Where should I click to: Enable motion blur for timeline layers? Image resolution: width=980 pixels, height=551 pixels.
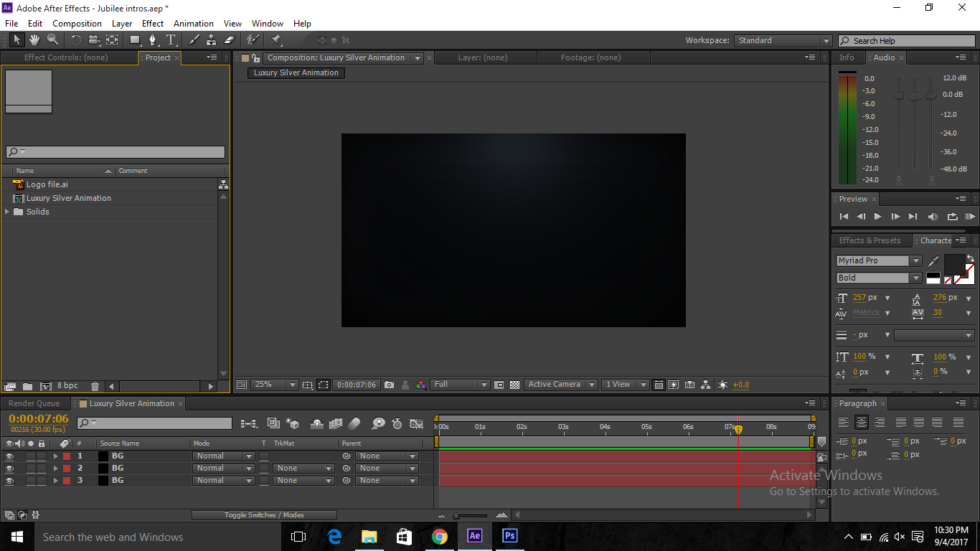pos(354,423)
